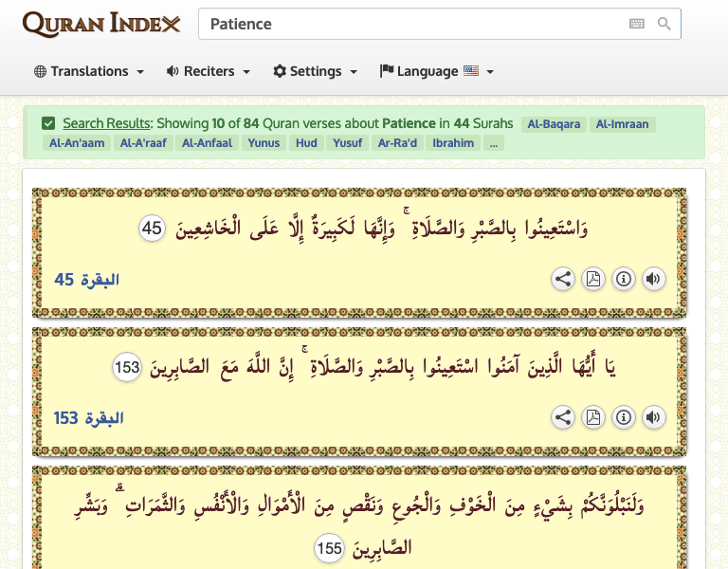
Task: Play audio of verse Al-Baqara 153
Action: click(653, 417)
